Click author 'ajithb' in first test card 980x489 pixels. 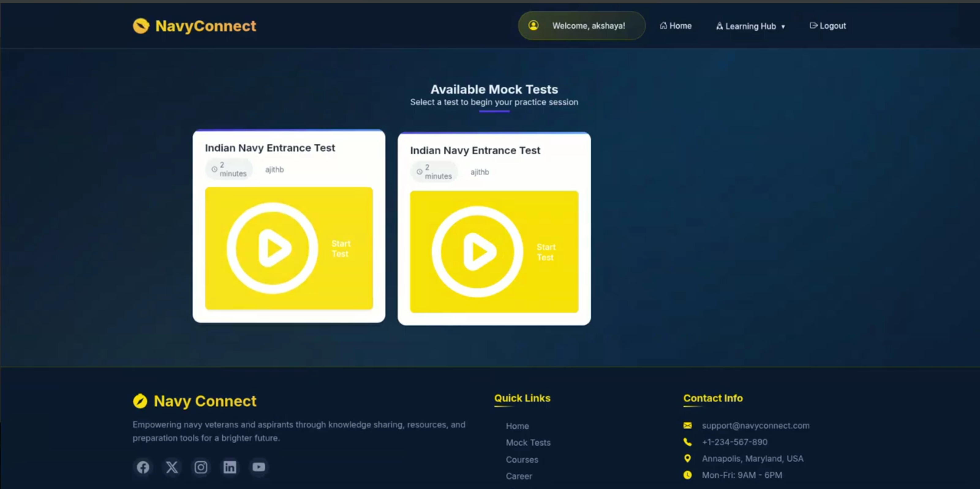tap(274, 169)
